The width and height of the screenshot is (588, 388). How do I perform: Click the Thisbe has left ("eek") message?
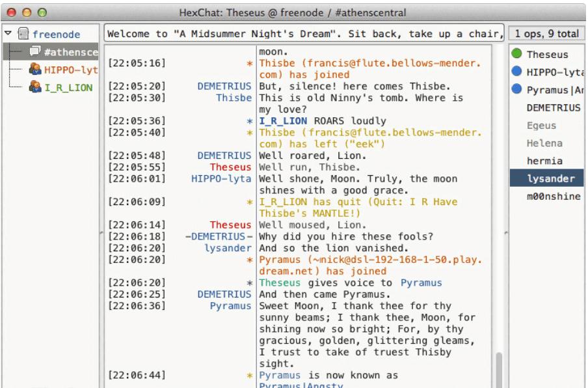(x=370, y=138)
